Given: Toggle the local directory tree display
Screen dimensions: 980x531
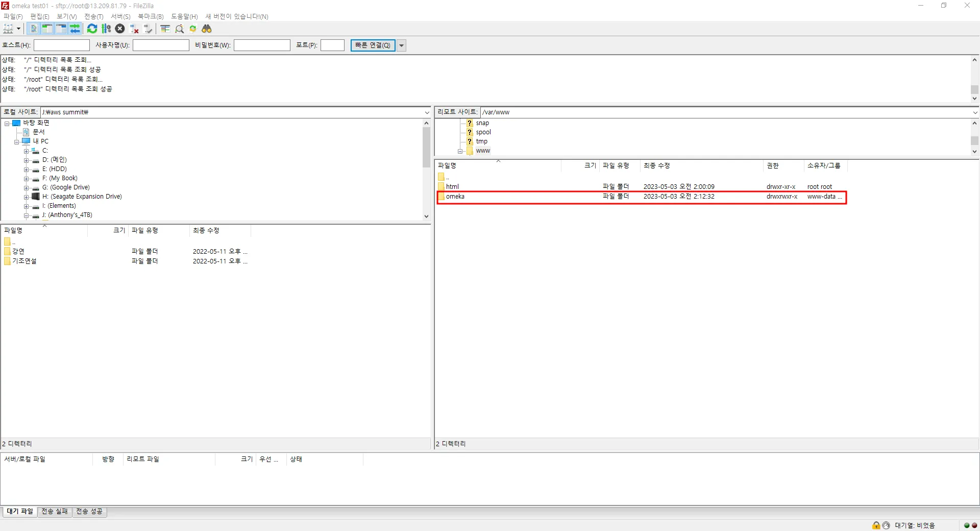Looking at the screenshot, I should point(47,29).
